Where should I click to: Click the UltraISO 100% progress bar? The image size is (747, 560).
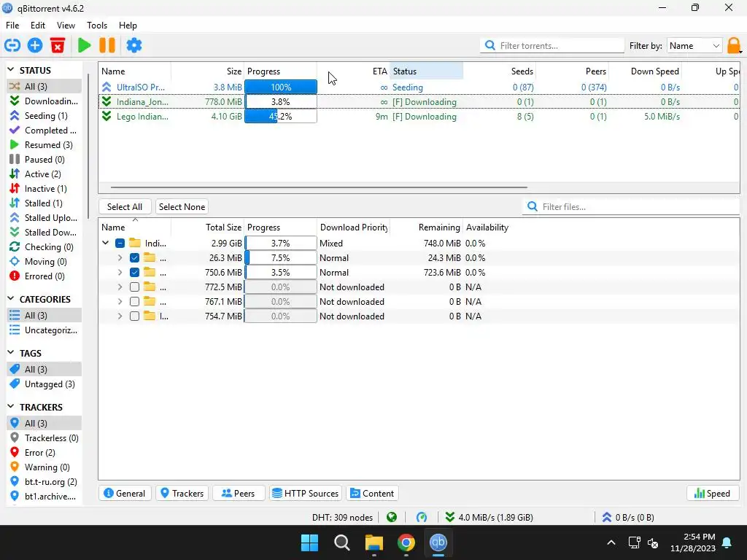click(x=281, y=87)
